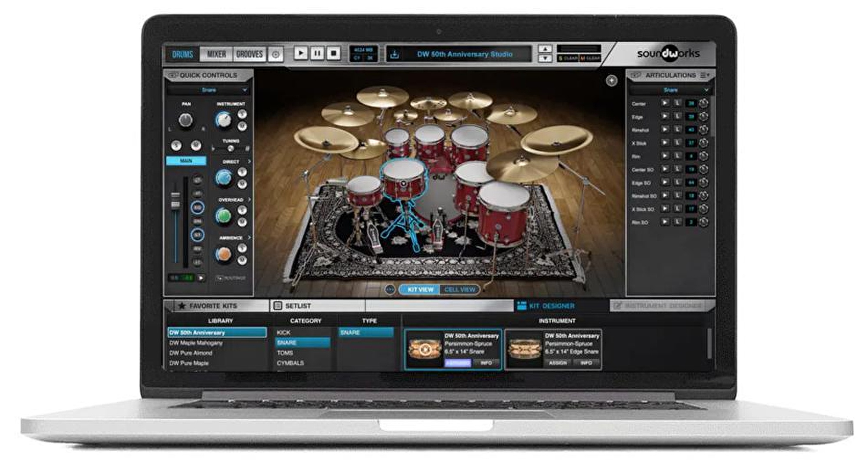Open the Setlist tab
The image size is (868, 462).
pos(317,306)
